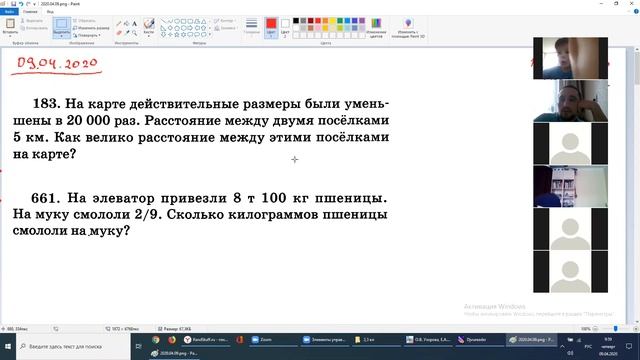The width and height of the screenshot is (640, 360).
Task: Click the Copy (Копировать) button
Action: pyautogui.click(x=34, y=28)
